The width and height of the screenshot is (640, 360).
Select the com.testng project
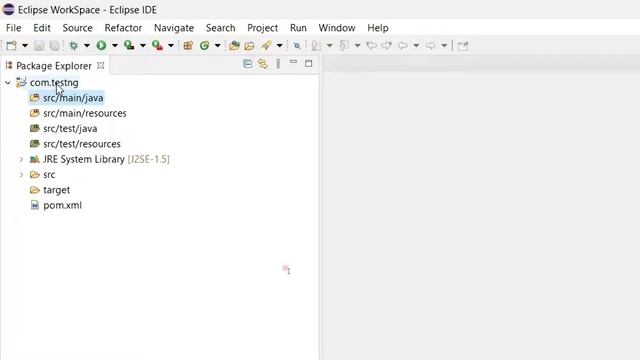tap(54, 83)
